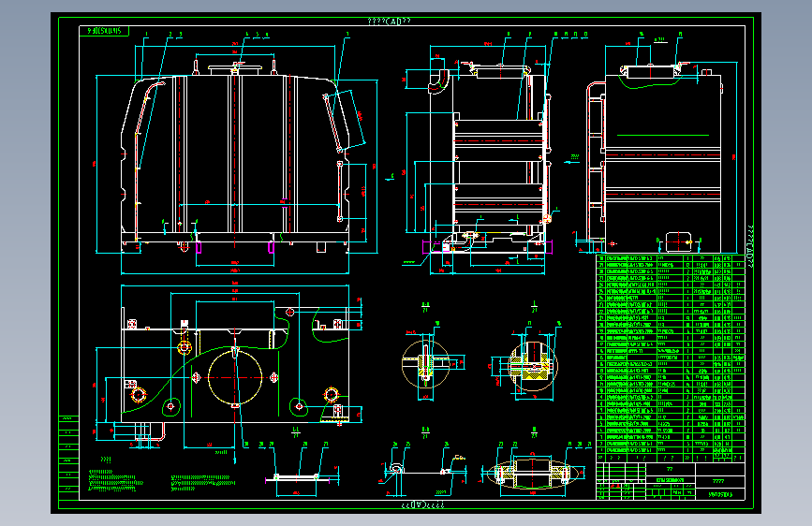The width and height of the screenshot is (812, 526).
Task: Select the green drawing-number box in the top-left corner
Action: click(104, 31)
